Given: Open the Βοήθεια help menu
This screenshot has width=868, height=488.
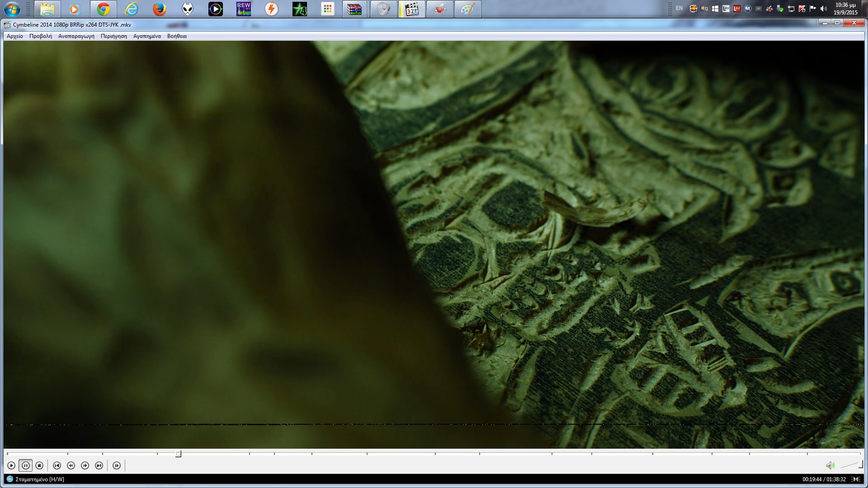Looking at the screenshot, I should (x=177, y=36).
